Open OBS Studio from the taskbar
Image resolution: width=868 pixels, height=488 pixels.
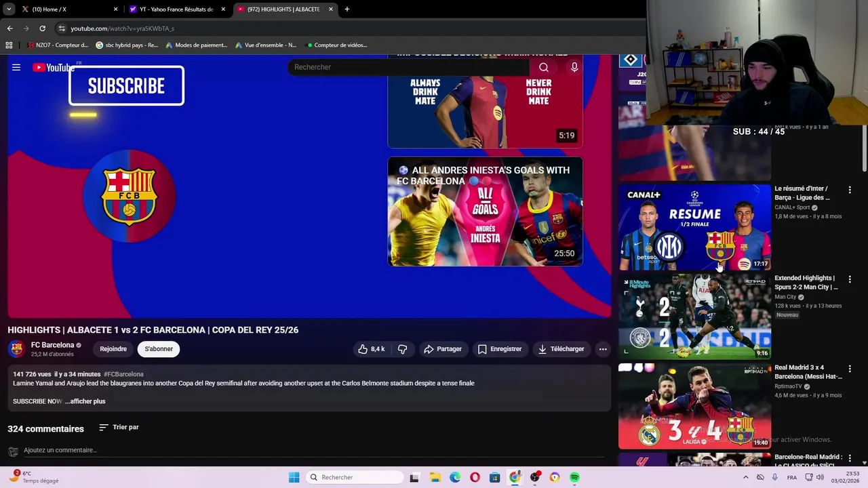[535, 477]
